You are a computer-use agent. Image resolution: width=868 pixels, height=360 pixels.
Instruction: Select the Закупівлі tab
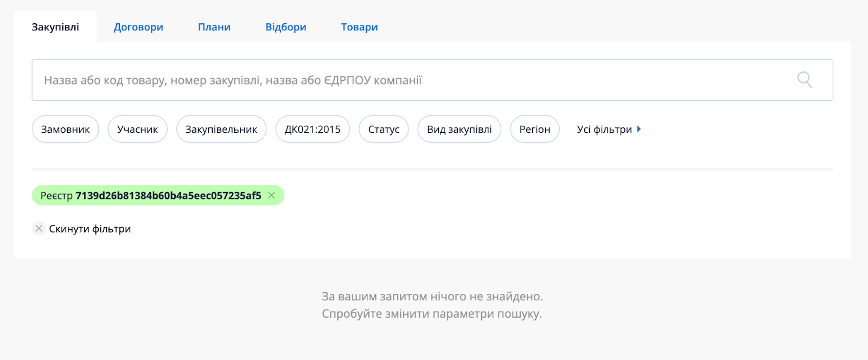55,27
